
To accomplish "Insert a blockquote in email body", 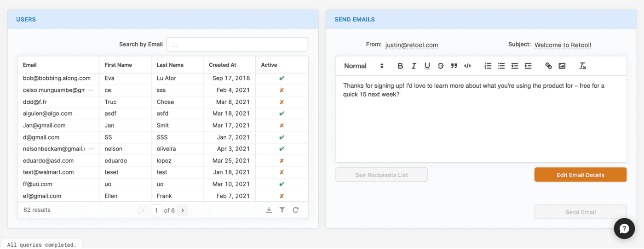I will click(x=454, y=66).
